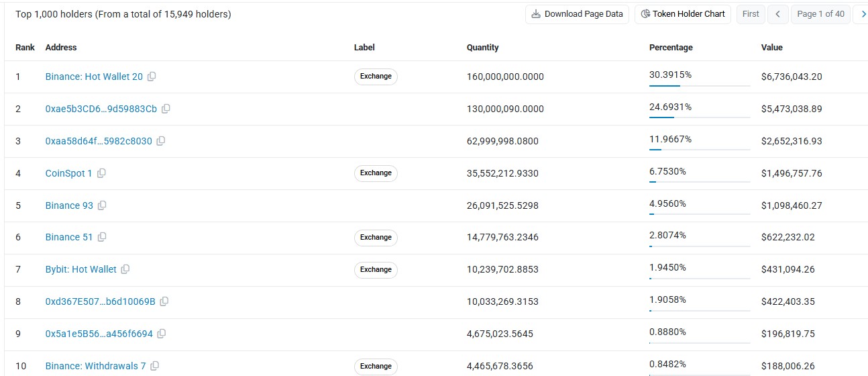Go to the First page
Screen dimensions: 868x376
(x=751, y=14)
